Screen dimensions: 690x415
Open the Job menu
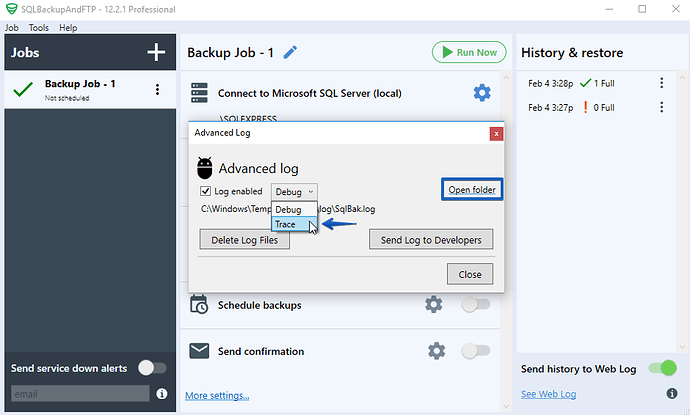pos(11,27)
